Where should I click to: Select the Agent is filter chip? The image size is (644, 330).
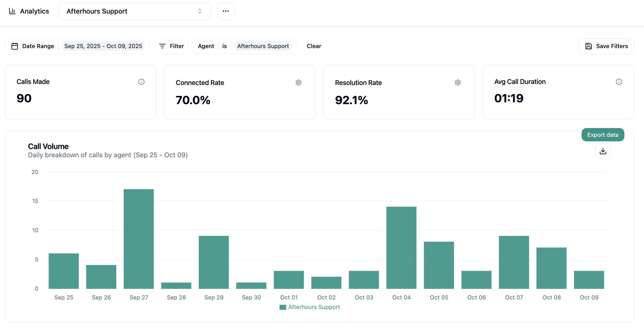tap(206, 46)
